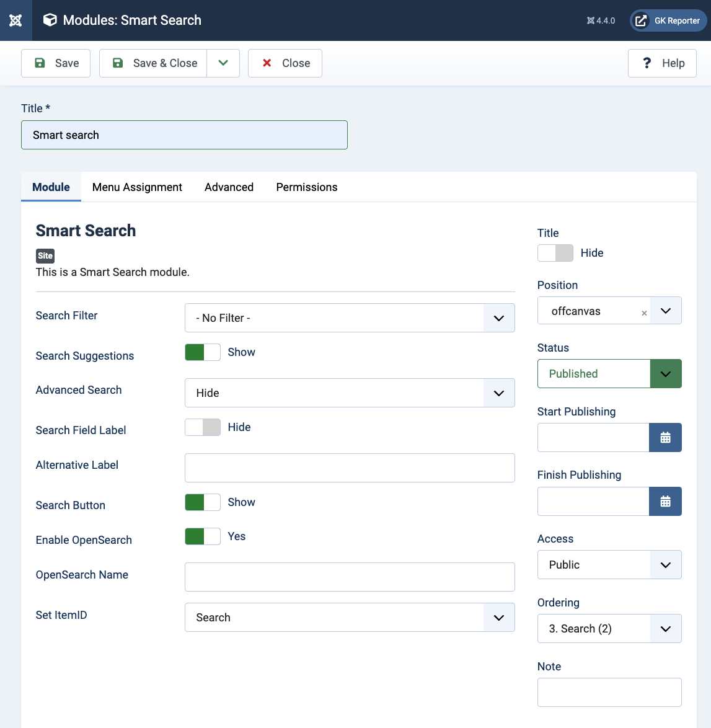711x728 pixels.
Task: Open Start Publishing calendar picker
Action: (x=665, y=438)
